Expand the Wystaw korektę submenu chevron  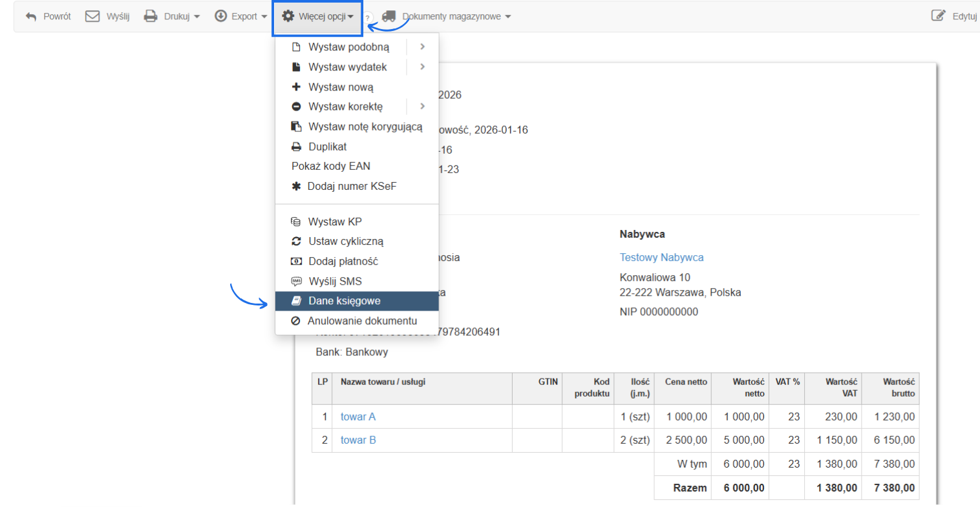[422, 106]
